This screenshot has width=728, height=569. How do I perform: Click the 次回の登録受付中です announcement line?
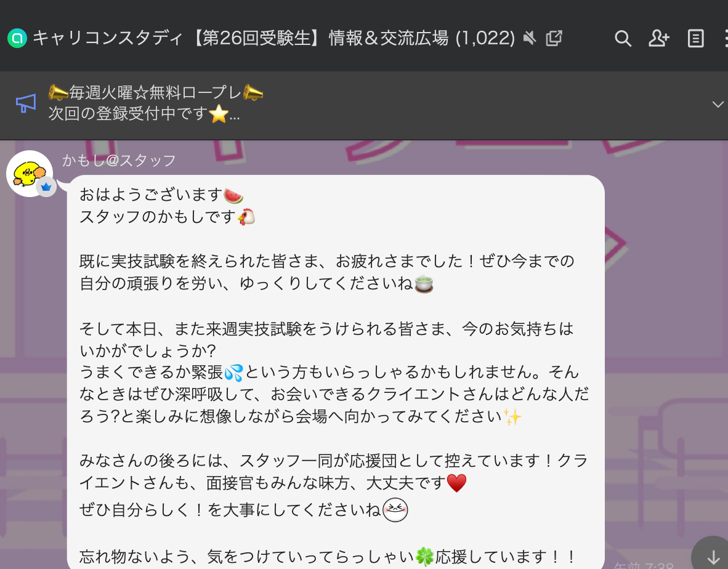[x=144, y=113]
